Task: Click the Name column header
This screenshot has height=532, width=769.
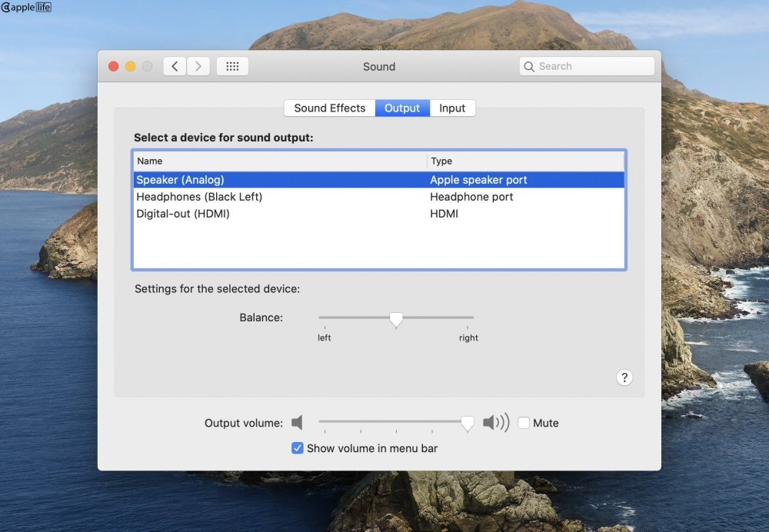Action: coord(280,161)
